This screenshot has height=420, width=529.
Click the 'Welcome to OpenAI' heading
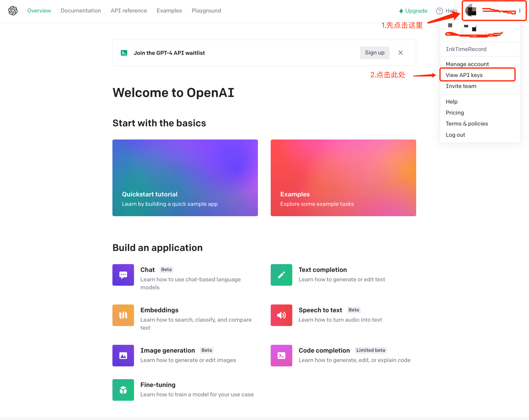click(173, 93)
